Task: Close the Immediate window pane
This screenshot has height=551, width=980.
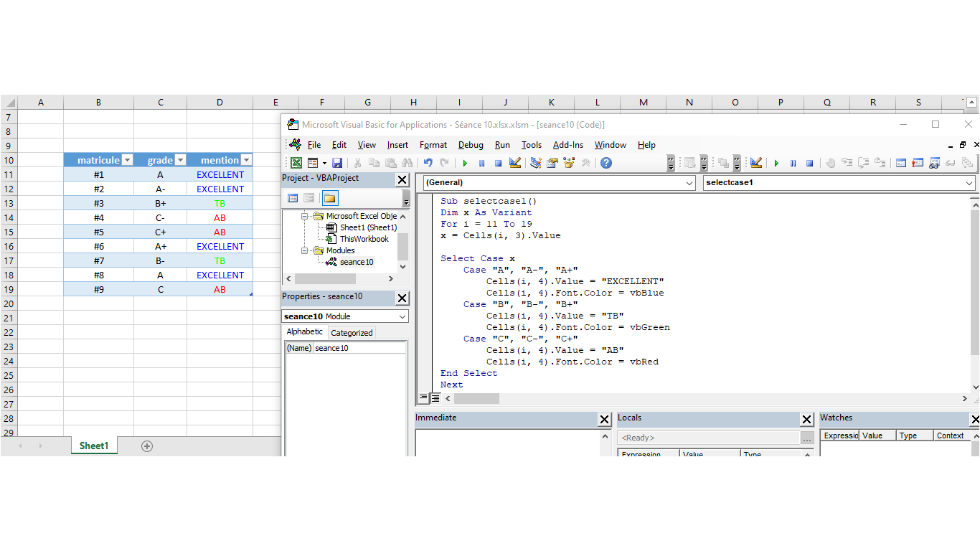Action: [x=605, y=420]
